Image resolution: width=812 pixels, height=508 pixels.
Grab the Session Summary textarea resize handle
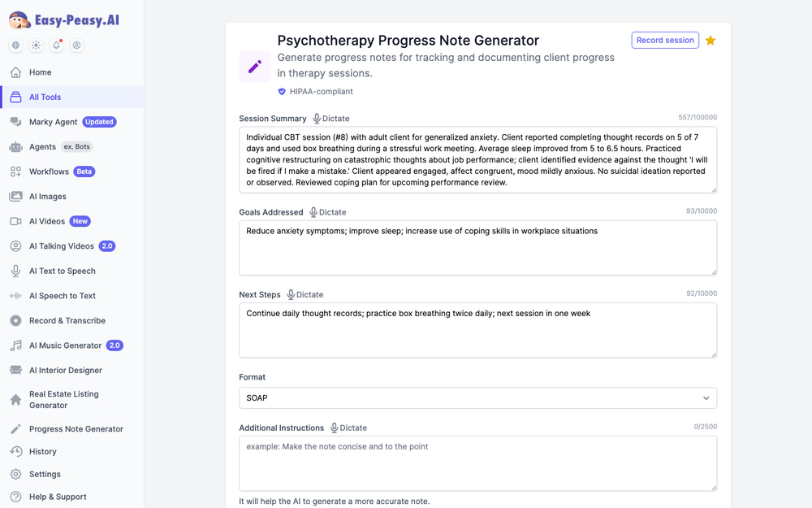[714, 189]
